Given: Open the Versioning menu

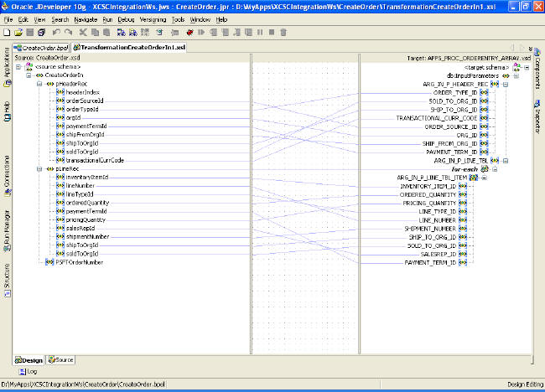Looking at the screenshot, I should (x=152, y=18).
